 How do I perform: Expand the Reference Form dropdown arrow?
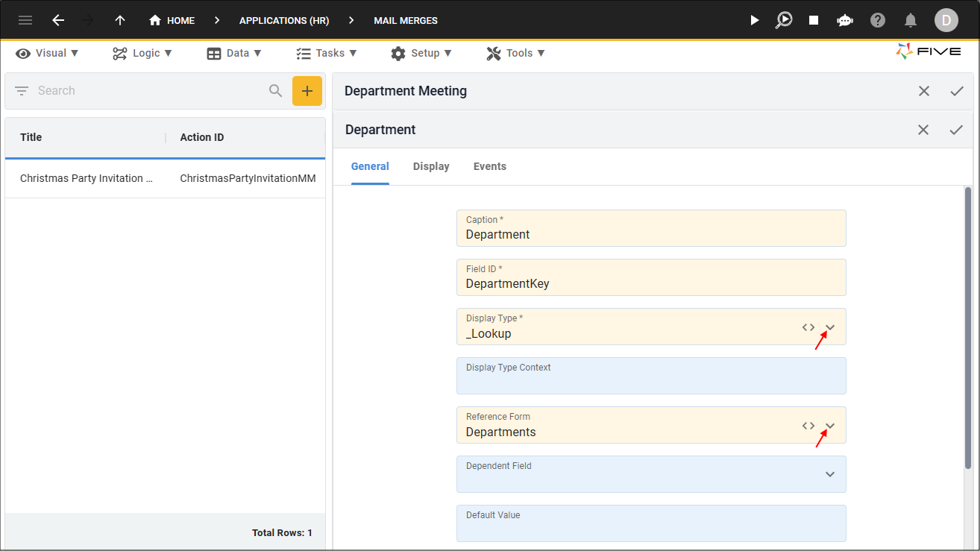coord(830,426)
